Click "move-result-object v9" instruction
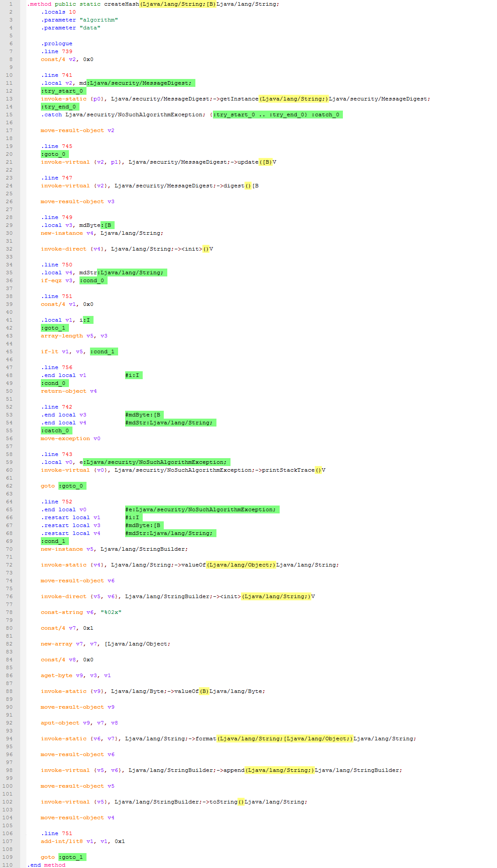Screen dimensions: 497x868 [78, 707]
